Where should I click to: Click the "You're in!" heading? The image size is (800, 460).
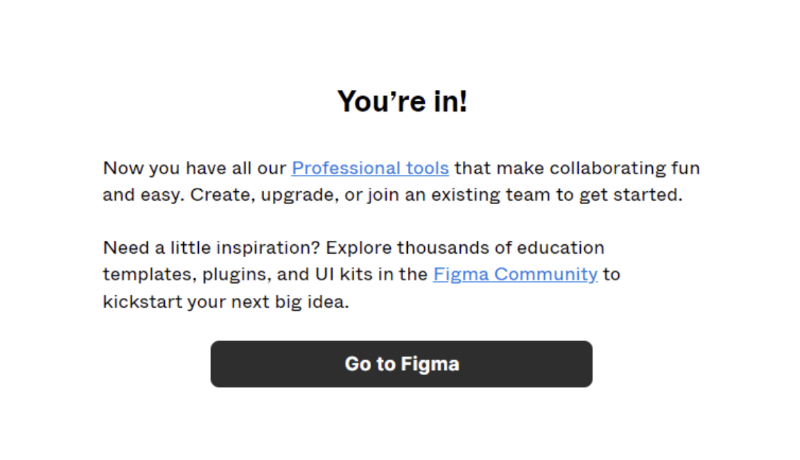401,101
